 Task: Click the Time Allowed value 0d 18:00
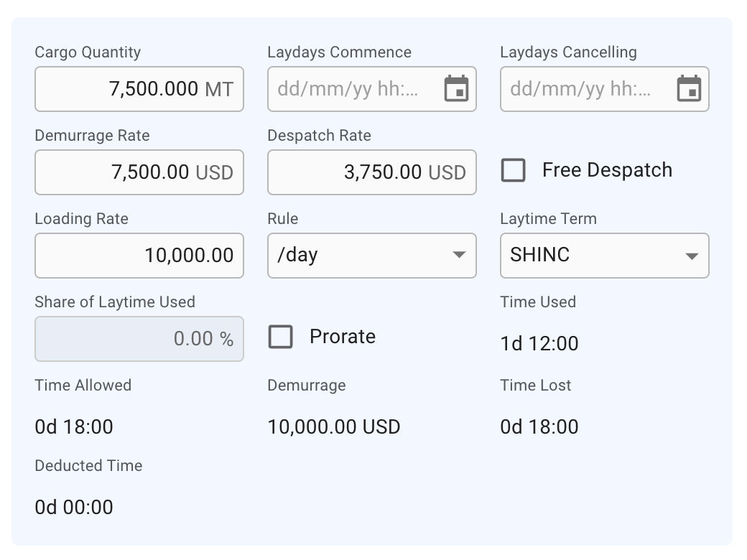pyautogui.click(x=74, y=427)
